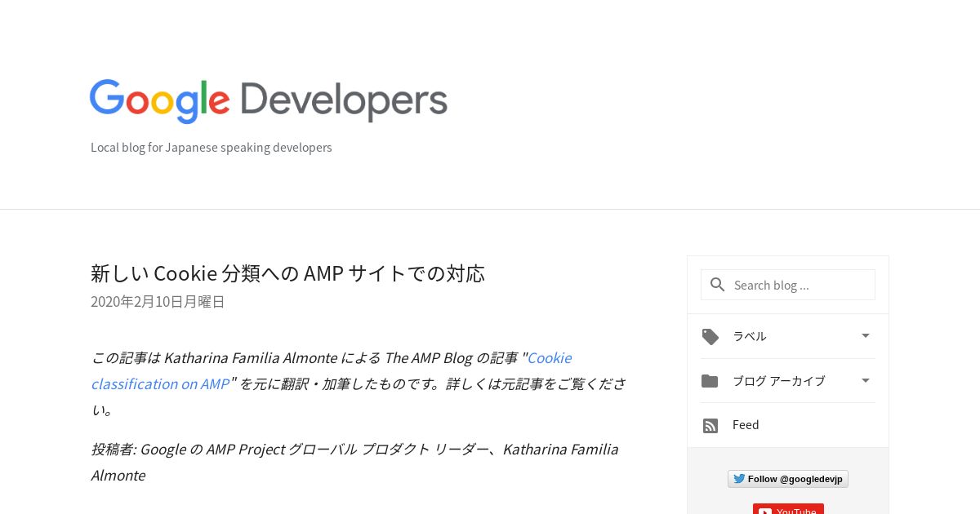The image size is (980, 514).
Task: Open the Feed link
Action: click(x=746, y=425)
